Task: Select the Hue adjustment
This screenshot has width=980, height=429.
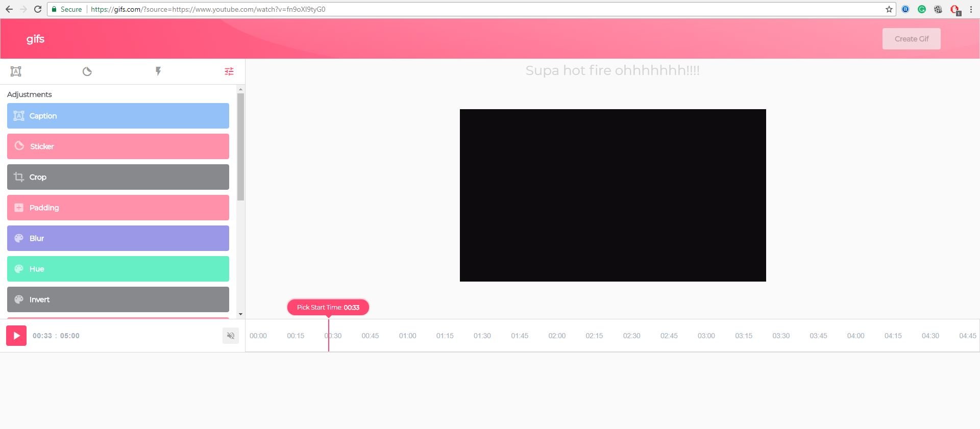Action: coord(118,269)
